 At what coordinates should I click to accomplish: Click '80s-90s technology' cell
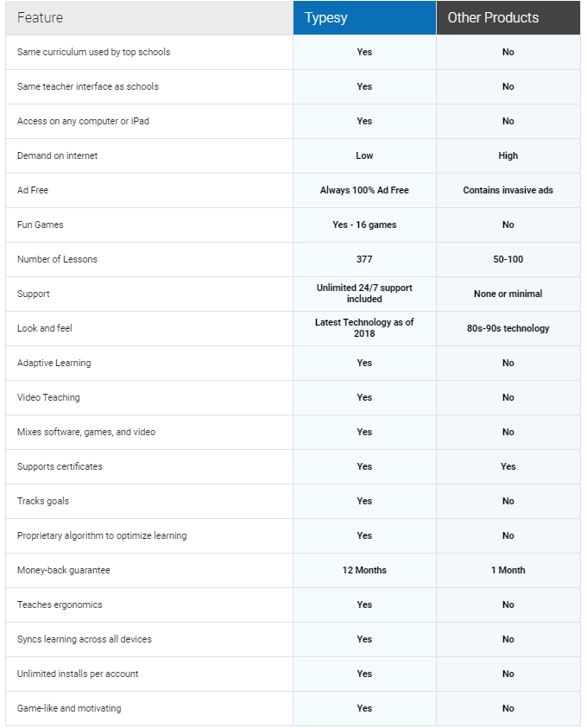[508, 328]
